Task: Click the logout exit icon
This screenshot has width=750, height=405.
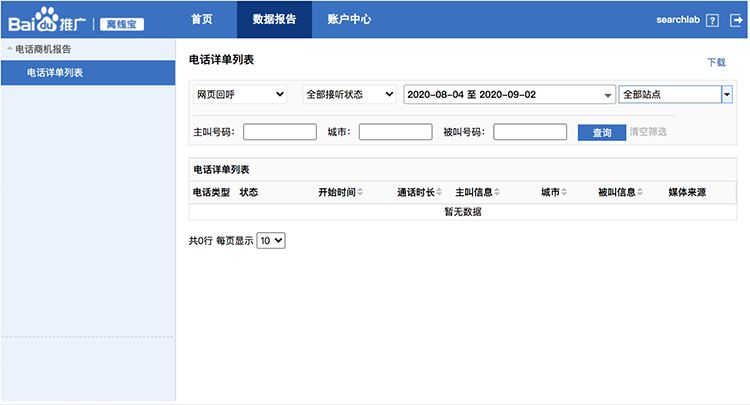Action: coord(736,20)
